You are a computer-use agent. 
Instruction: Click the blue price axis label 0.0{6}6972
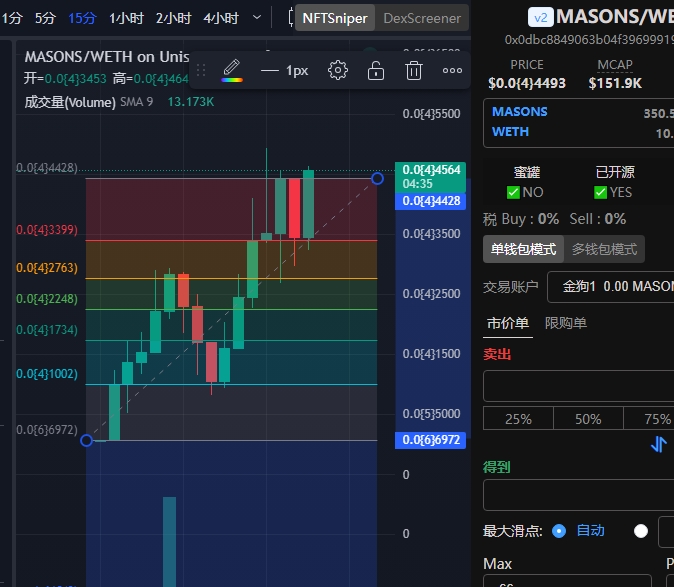[x=430, y=440]
